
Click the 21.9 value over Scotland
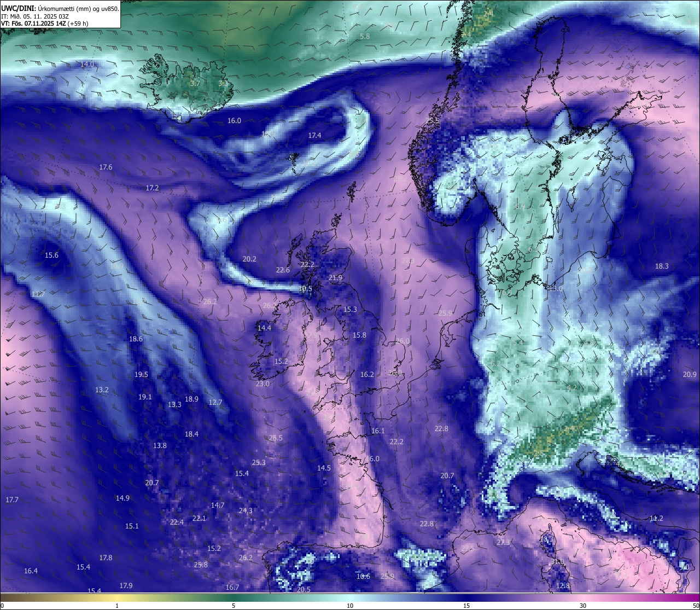click(335, 278)
